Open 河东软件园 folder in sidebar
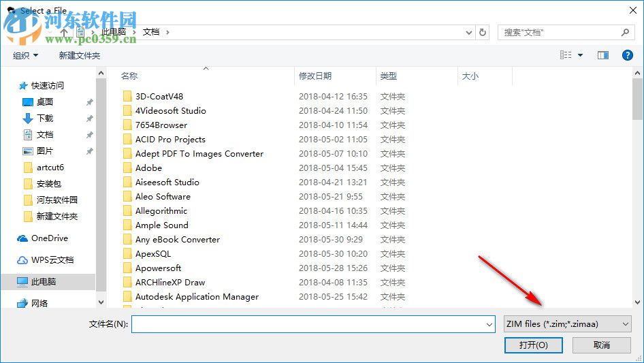This screenshot has width=644, height=363. pos(57,200)
